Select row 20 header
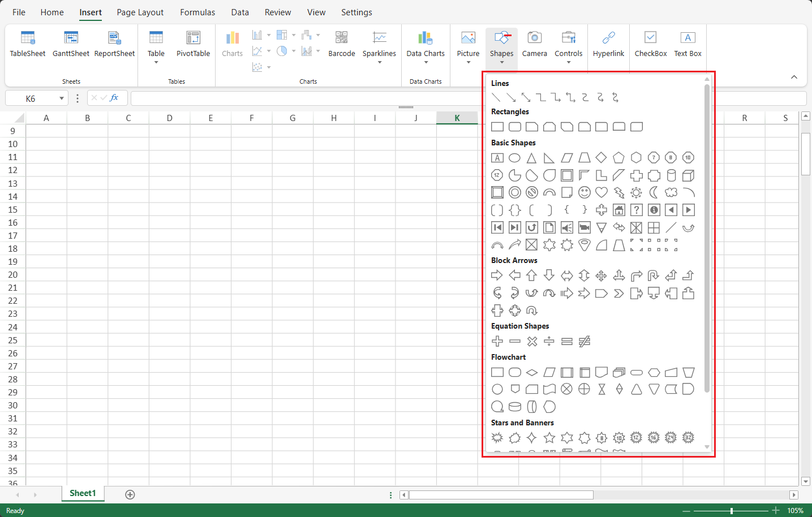 [x=13, y=275]
